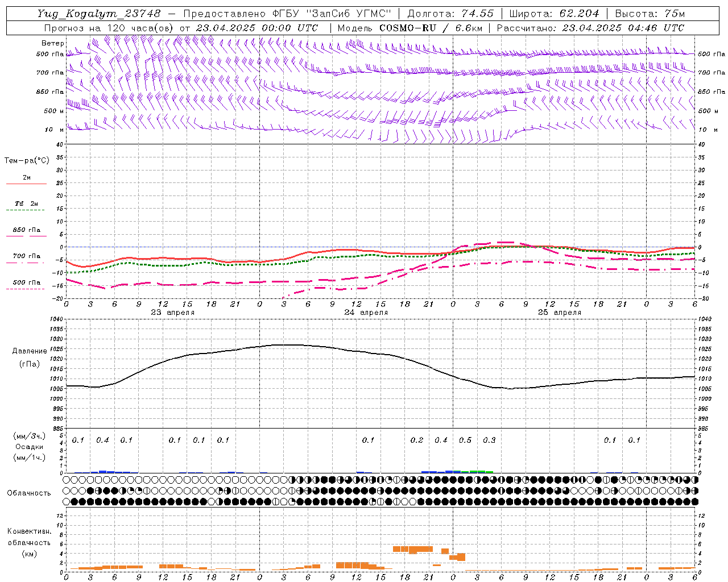Viewport: 728px width, 582px height.
Task: Click the Ветер panel label
Action: 52,43
